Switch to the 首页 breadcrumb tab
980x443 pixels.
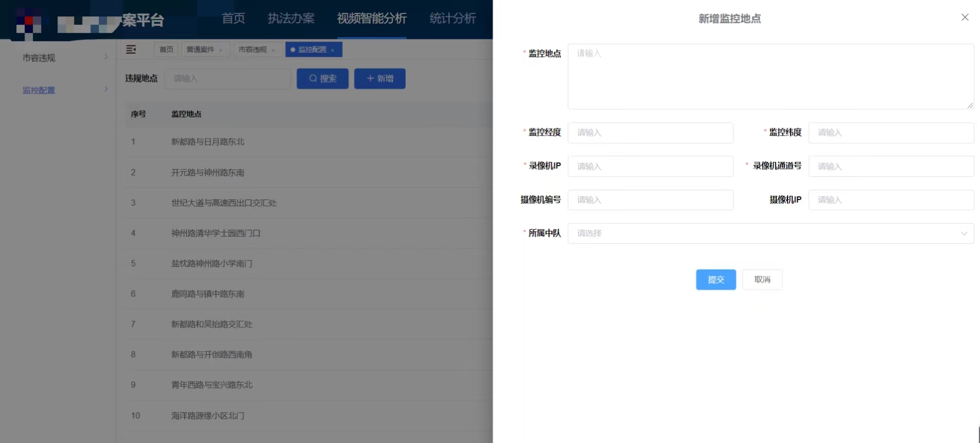(166, 49)
